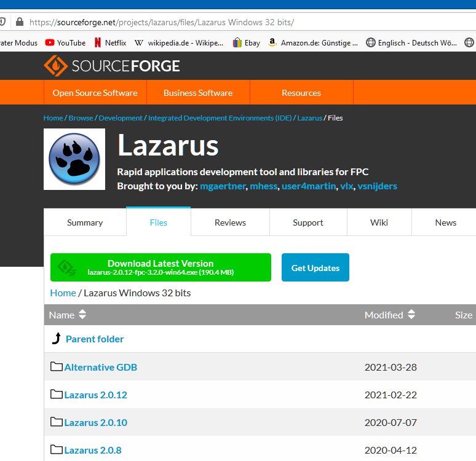Click the browser address bar URL
This screenshot has height=461, width=476.
(x=162, y=22)
